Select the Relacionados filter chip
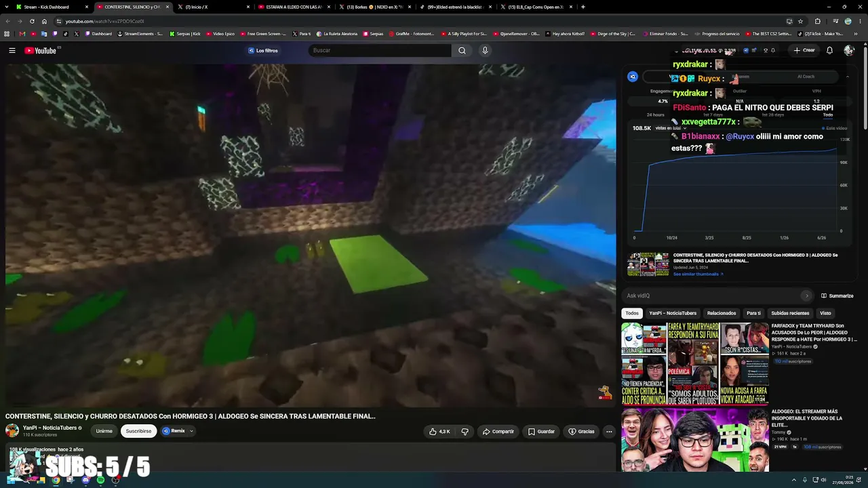Screen dimensions: 868x488 722,313
